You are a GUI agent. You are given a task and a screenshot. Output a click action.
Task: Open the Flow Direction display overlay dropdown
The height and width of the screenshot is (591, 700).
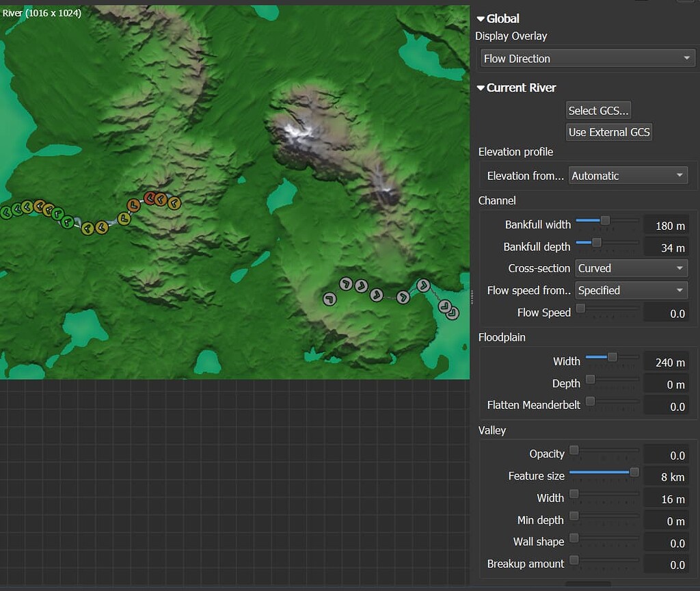pyautogui.click(x=588, y=59)
